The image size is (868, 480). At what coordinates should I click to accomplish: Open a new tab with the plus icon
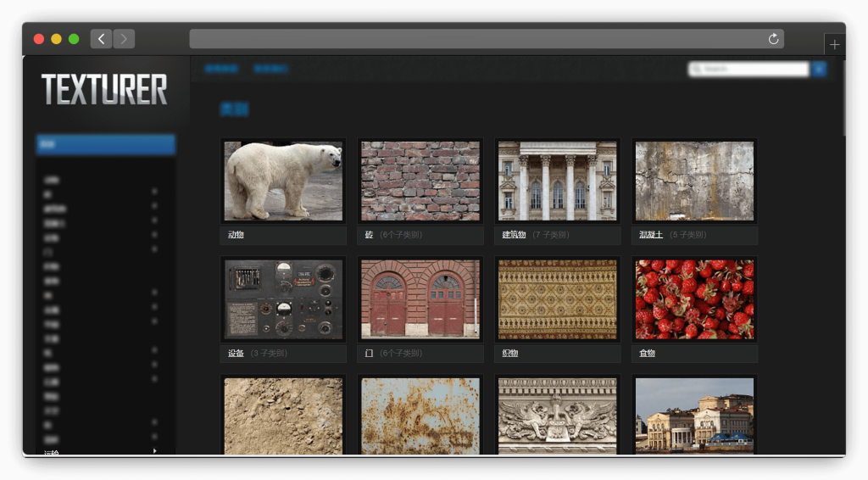834,45
